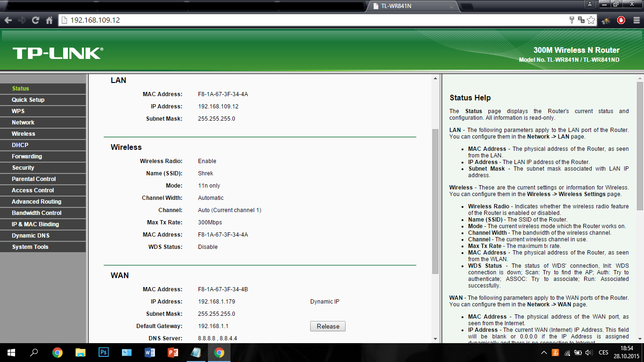Go back using the browser back arrow
644x362 pixels.
tap(8, 20)
